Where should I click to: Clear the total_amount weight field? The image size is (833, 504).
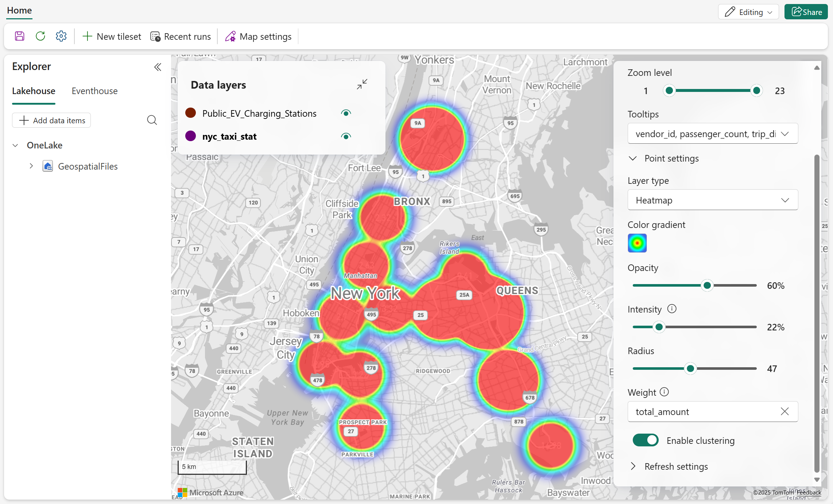(785, 411)
